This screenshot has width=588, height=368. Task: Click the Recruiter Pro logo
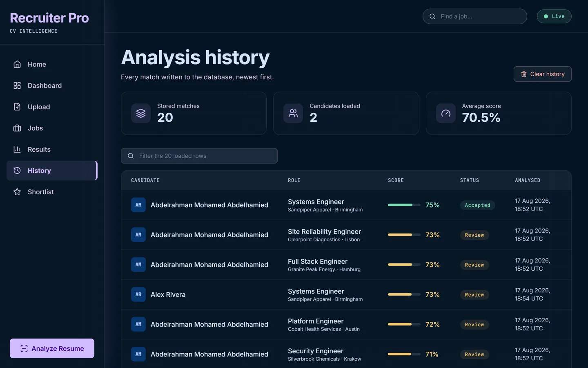click(x=49, y=18)
